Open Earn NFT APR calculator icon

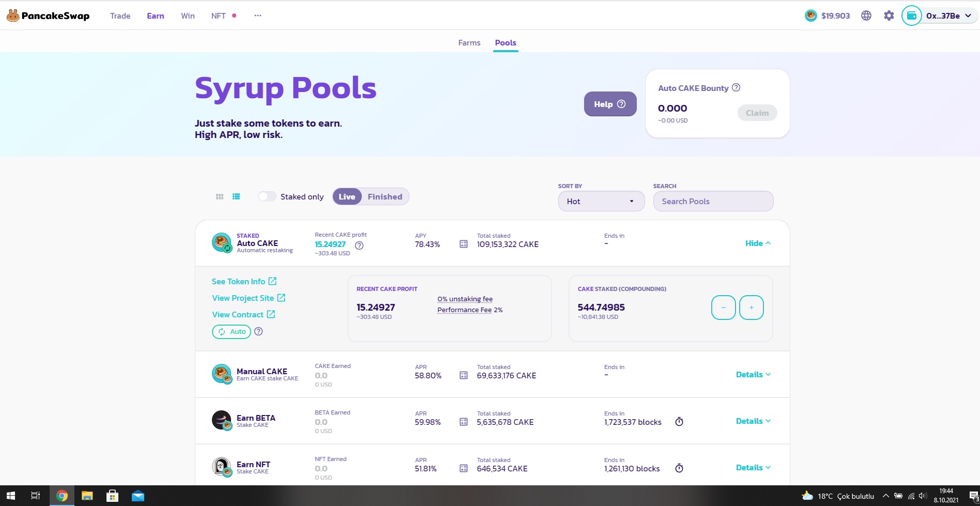click(x=464, y=468)
